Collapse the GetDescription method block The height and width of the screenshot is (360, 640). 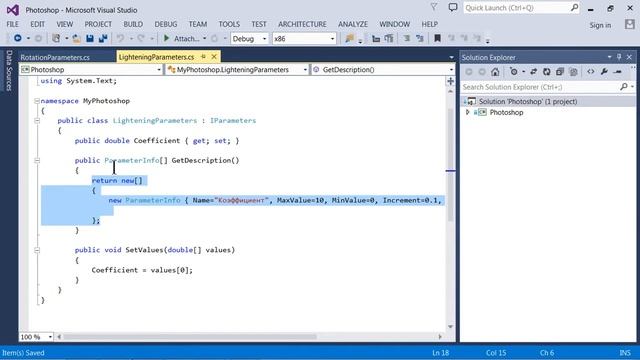(37, 161)
